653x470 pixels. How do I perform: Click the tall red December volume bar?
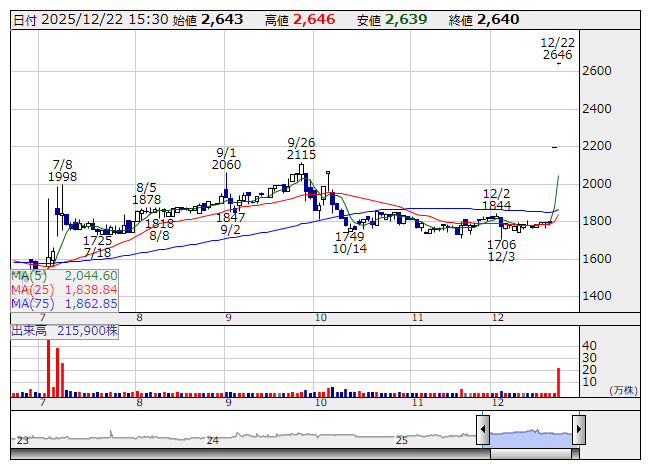(x=558, y=382)
